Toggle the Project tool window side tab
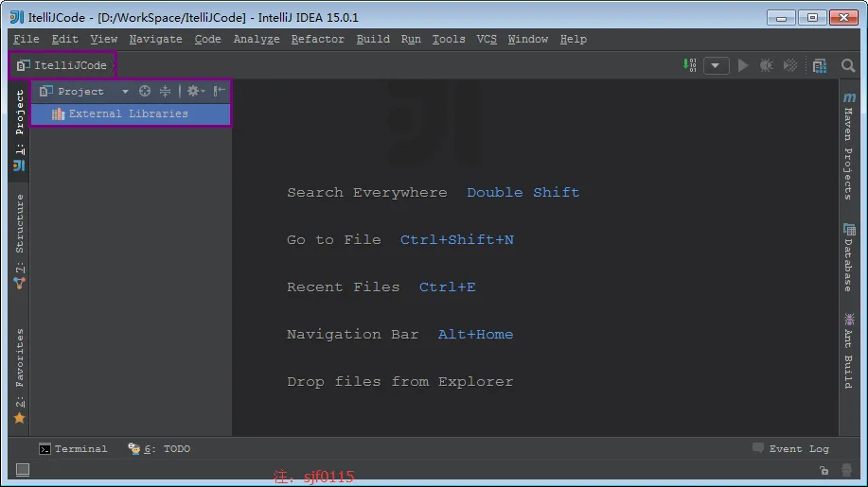Image resolution: width=868 pixels, height=487 pixels. (x=19, y=130)
